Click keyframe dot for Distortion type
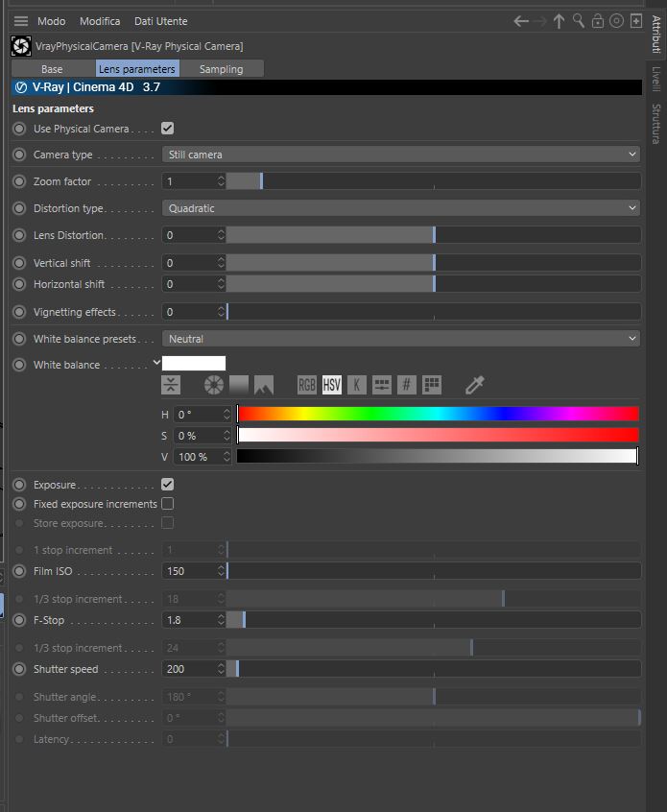This screenshot has width=667, height=812. 19,208
